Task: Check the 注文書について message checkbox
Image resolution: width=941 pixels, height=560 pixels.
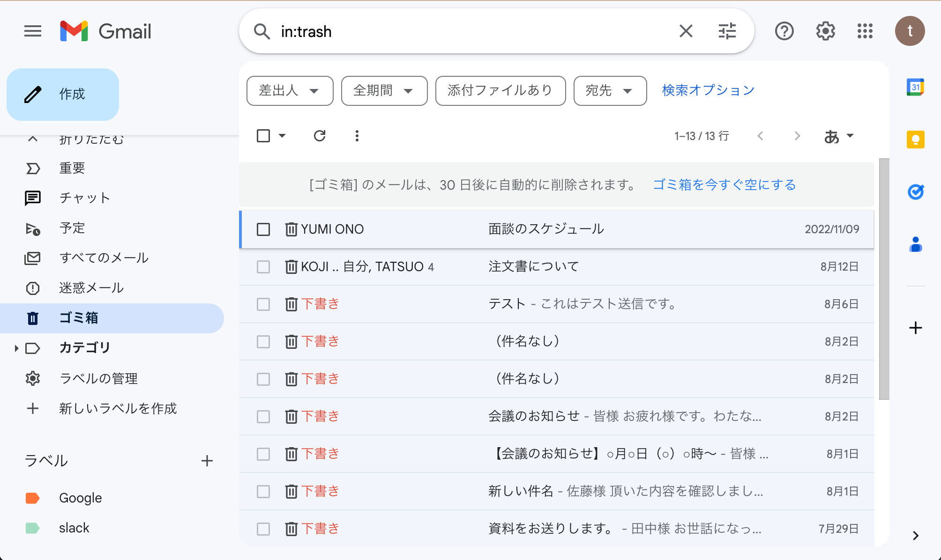Action: pyautogui.click(x=263, y=267)
